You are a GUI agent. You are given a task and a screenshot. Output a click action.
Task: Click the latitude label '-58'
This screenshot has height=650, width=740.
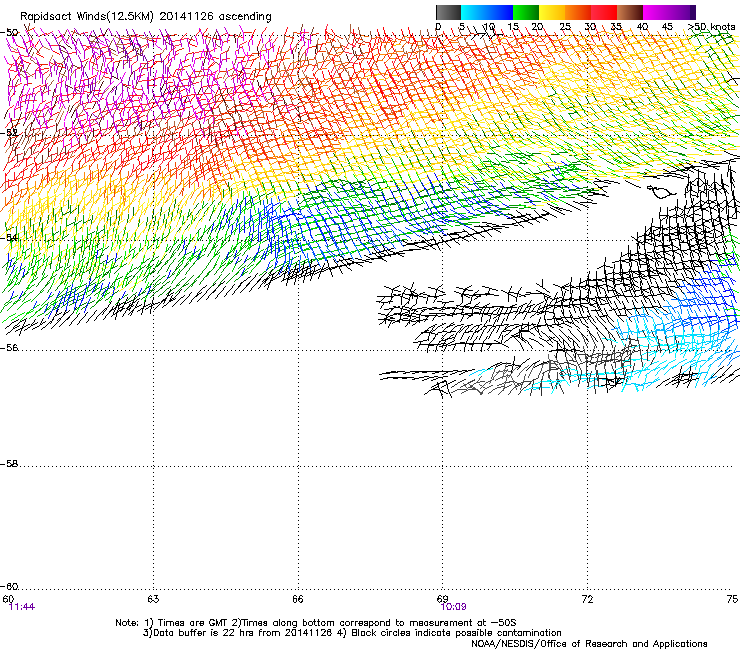click(x=9, y=464)
